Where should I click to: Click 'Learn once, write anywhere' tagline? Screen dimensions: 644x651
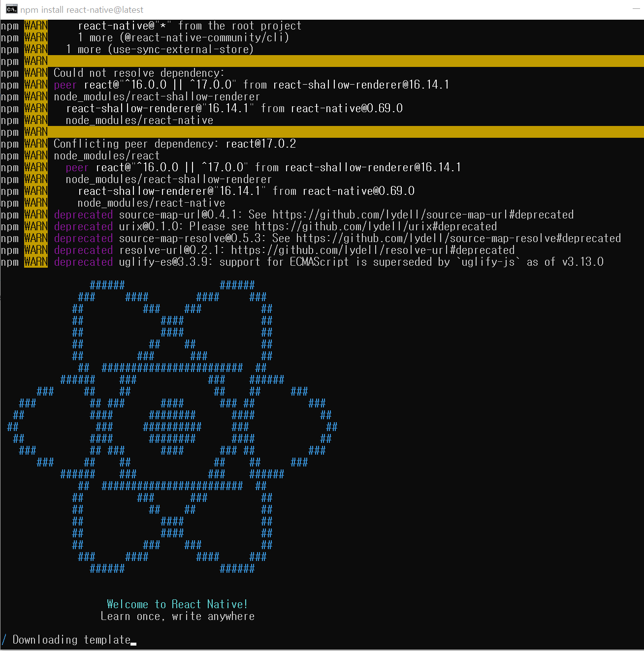(178, 616)
